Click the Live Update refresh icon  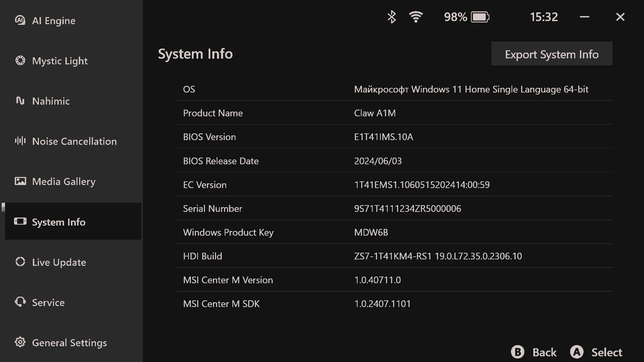coord(20,261)
